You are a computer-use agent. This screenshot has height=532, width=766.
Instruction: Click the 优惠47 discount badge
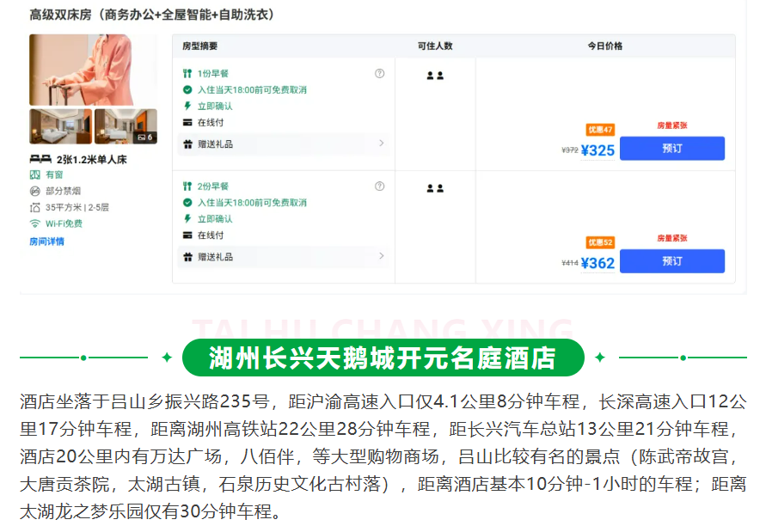pos(600,130)
